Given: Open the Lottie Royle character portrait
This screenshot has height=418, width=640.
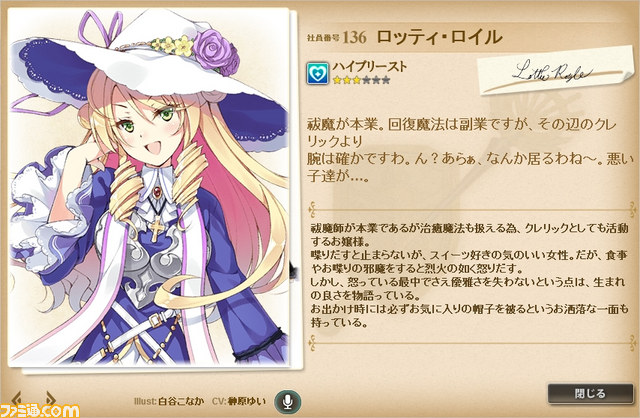Looking at the screenshot, I should tap(149, 187).
